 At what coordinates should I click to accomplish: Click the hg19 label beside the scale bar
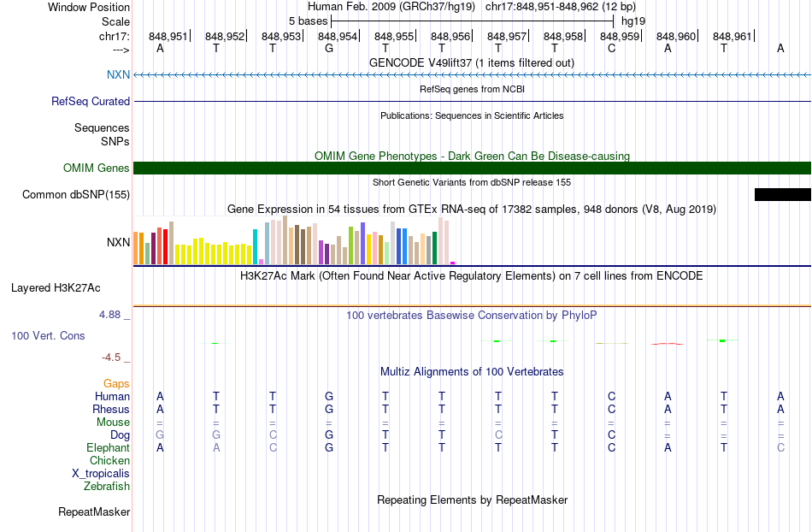pos(633,21)
